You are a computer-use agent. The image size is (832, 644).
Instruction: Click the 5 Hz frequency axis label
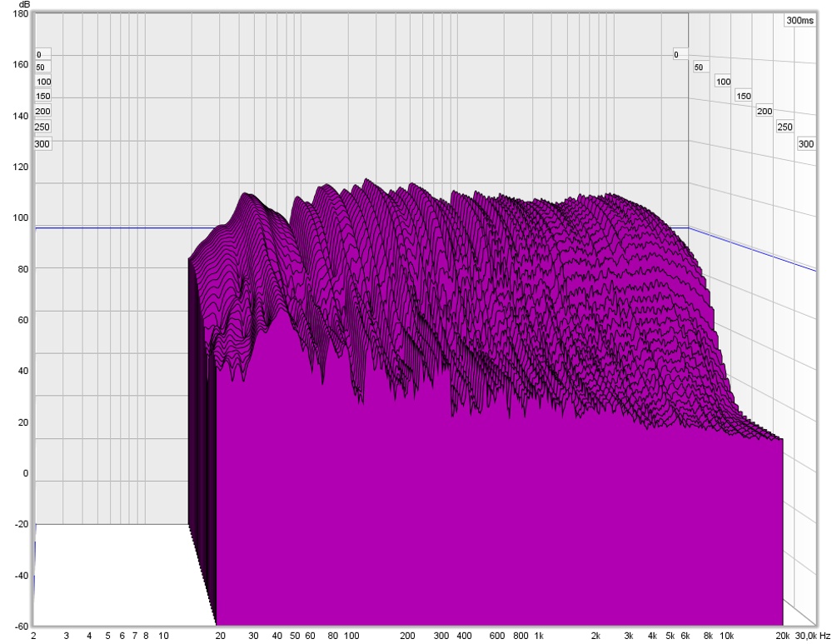[x=107, y=636]
